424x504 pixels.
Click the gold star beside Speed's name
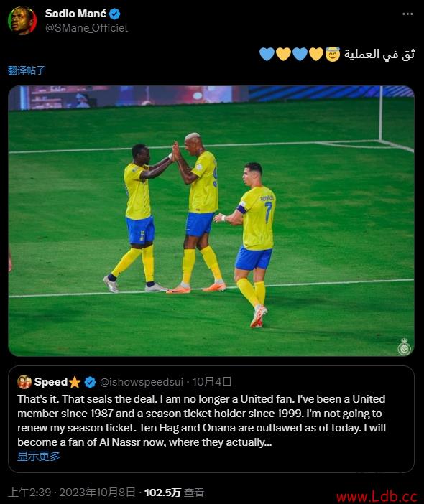[x=75, y=382]
